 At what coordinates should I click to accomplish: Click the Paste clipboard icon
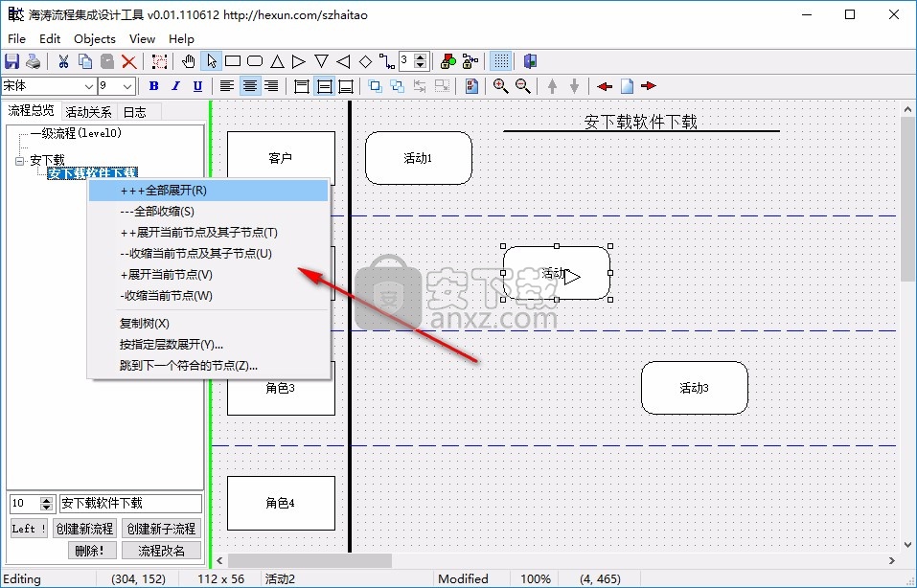tap(107, 61)
